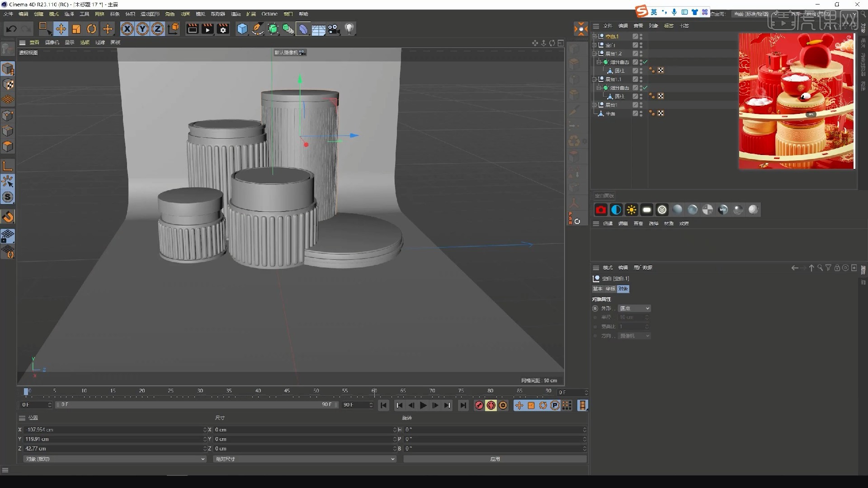Go to the end of animation
The image size is (868, 488).
[x=463, y=406]
